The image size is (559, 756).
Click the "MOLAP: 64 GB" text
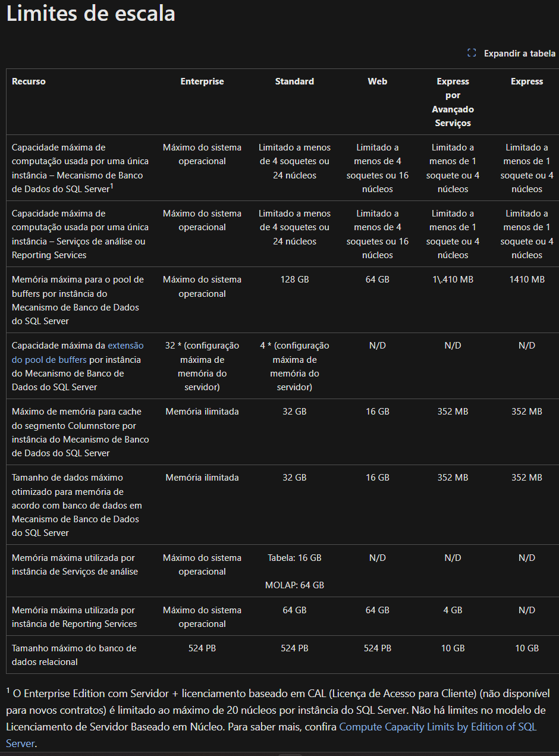click(294, 585)
